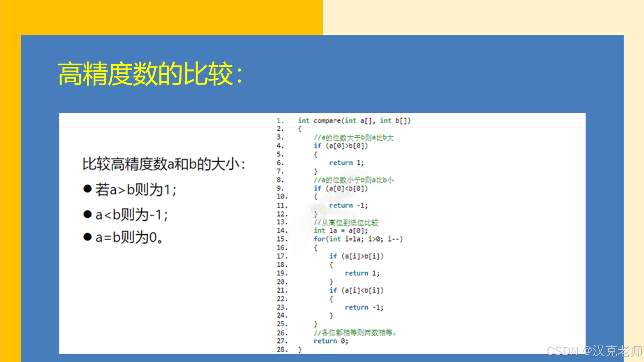
Task: Click the for loop on line 15
Action: (358, 239)
